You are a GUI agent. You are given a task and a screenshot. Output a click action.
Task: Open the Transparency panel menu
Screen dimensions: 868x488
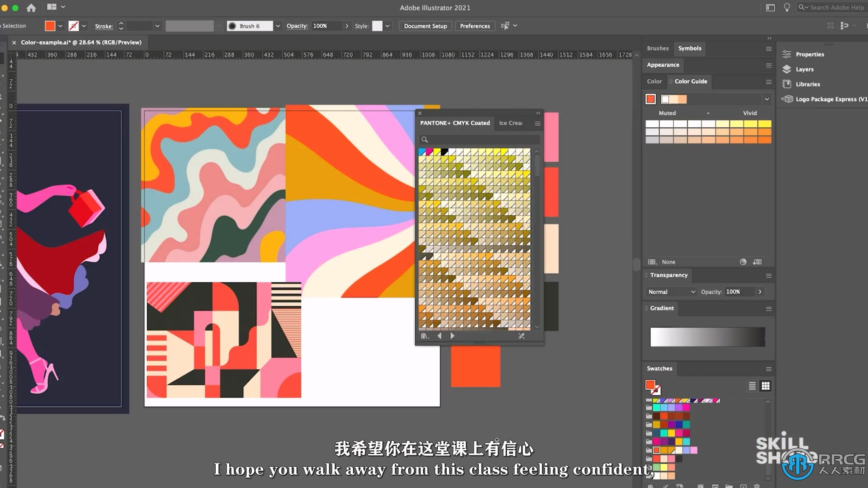coord(768,275)
